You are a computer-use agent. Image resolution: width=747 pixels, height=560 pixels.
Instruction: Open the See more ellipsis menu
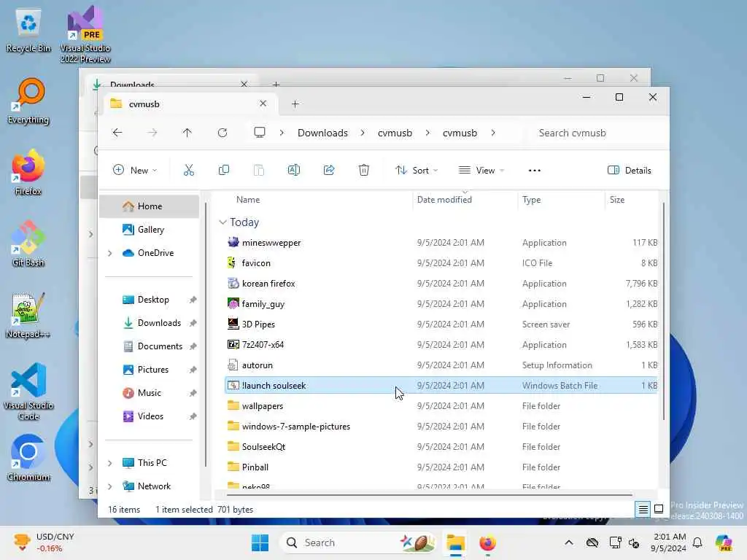(x=535, y=170)
